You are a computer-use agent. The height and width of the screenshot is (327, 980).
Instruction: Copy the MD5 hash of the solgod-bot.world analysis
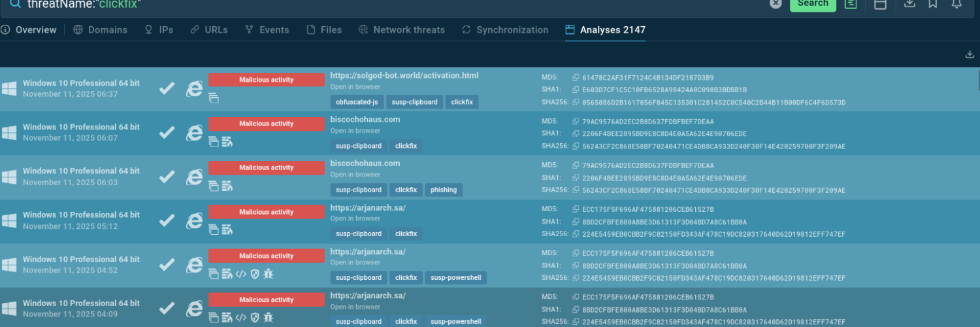pos(576,78)
